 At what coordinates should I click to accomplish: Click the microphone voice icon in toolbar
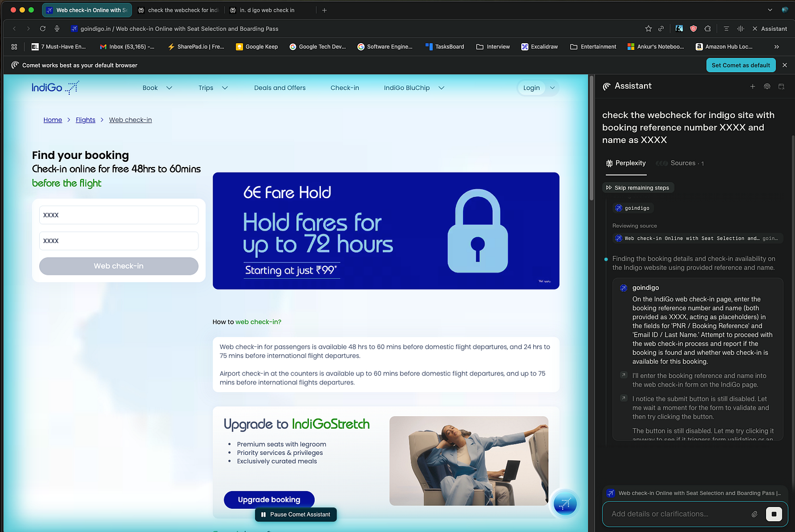coord(57,28)
